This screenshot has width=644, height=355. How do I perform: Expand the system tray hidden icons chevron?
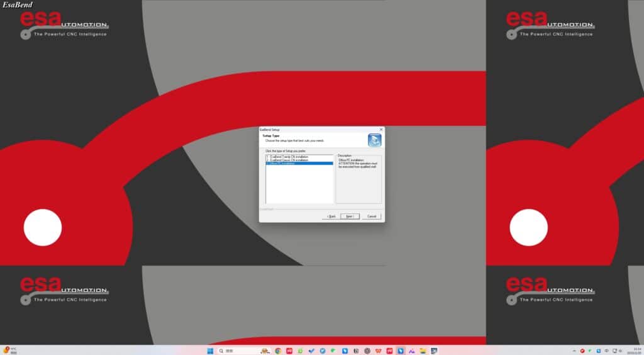pyautogui.click(x=574, y=351)
